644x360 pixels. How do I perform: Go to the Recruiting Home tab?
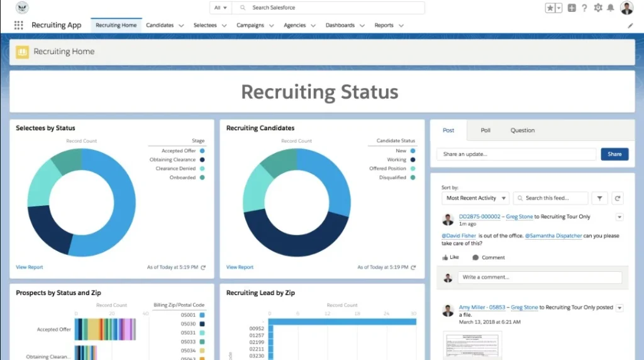[x=116, y=25]
